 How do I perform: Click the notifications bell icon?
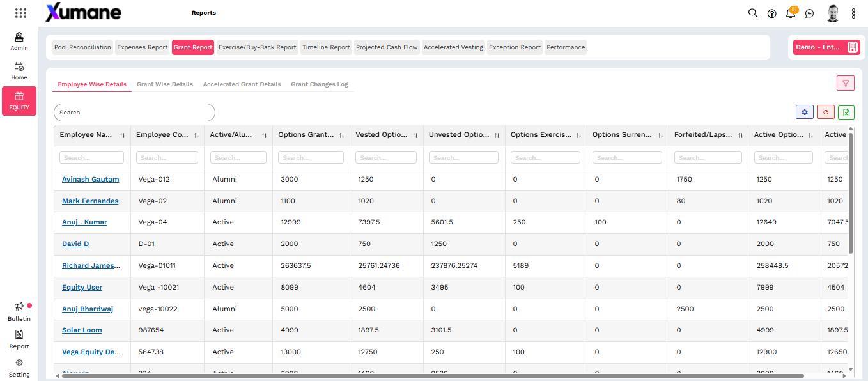(791, 13)
